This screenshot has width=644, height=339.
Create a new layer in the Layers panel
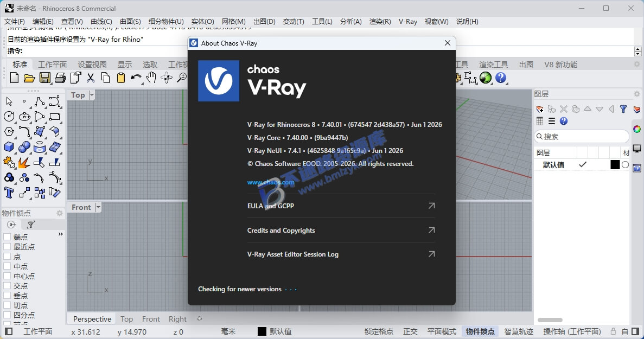(x=540, y=109)
